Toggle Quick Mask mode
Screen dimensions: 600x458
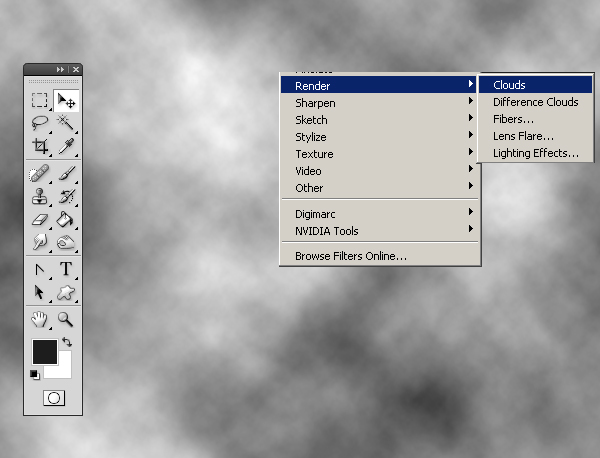pos(54,398)
